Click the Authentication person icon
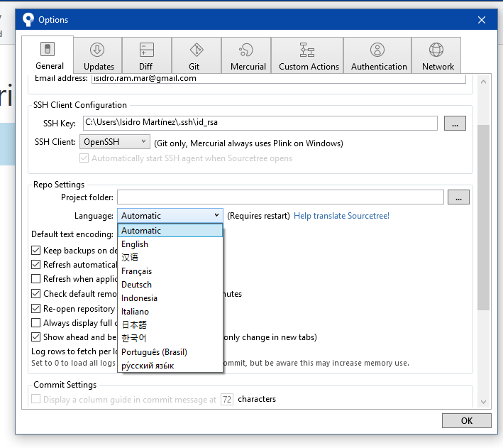Viewport: 503px width, 448px height. pyautogui.click(x=377, y=50)
